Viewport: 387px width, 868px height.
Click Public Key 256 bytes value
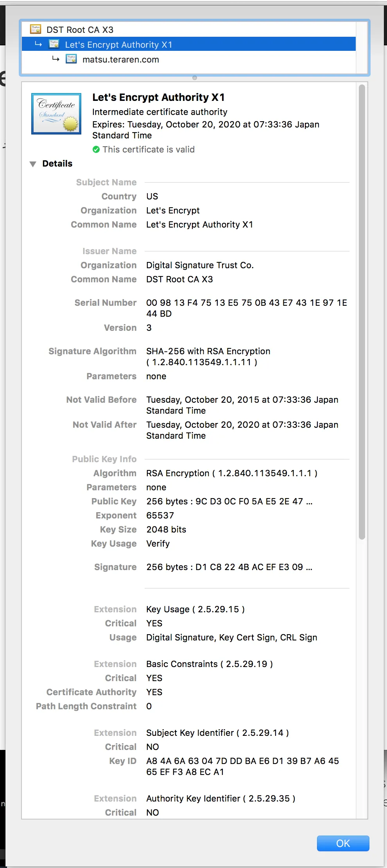click(229, 501)
